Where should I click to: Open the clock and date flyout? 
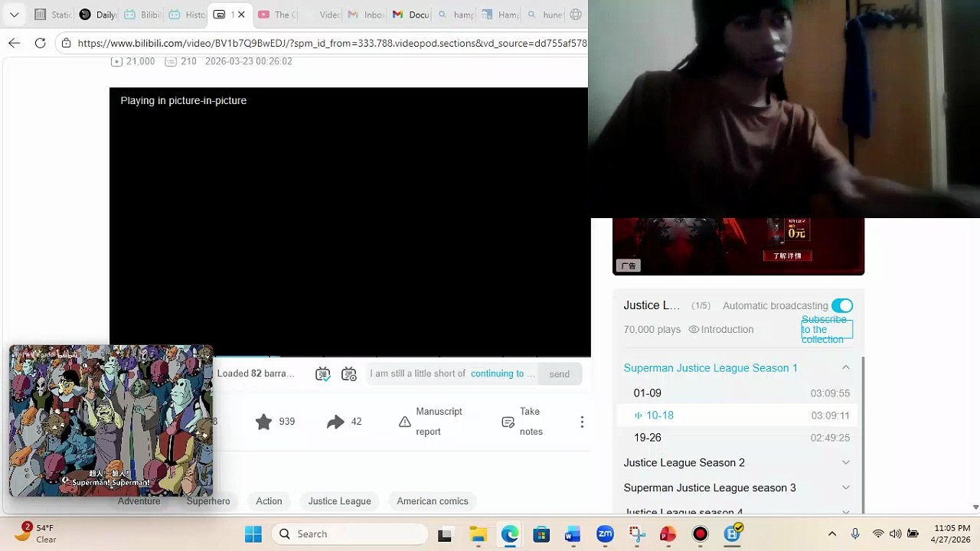[952, 534]
